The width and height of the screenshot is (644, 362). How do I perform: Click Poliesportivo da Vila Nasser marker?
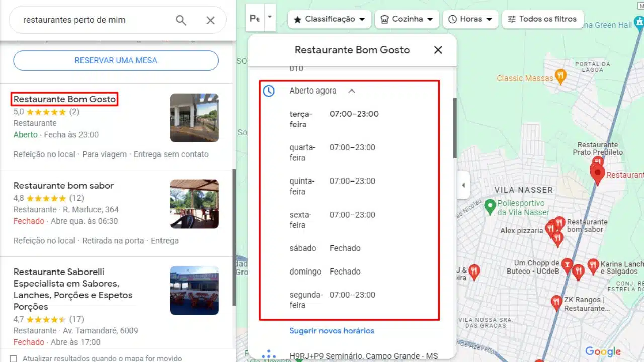click(x=490, y=207)
